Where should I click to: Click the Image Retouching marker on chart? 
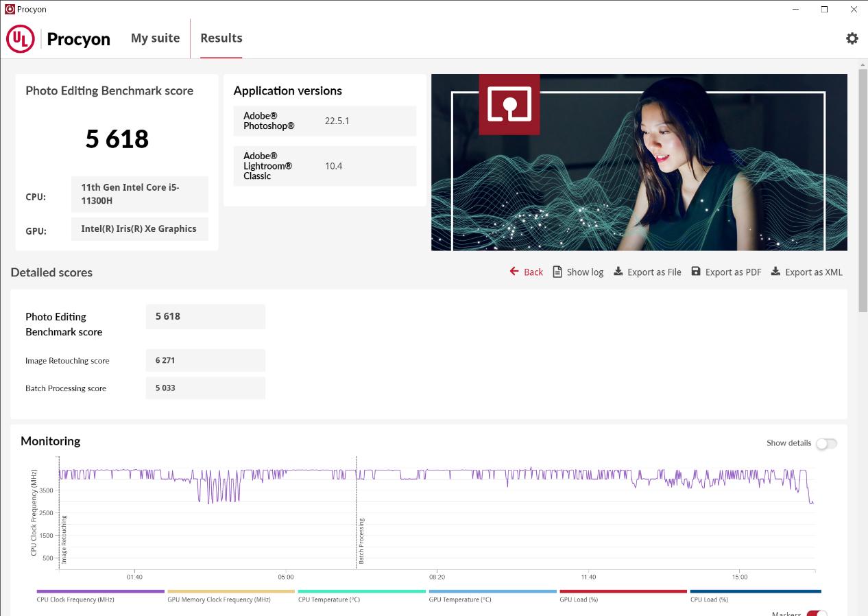click(64, 539)
